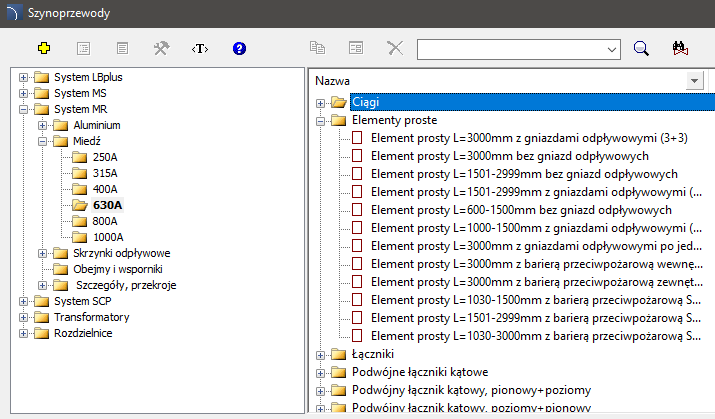
Task: Collapse the Elementy proste group
Action: [321, 120]
